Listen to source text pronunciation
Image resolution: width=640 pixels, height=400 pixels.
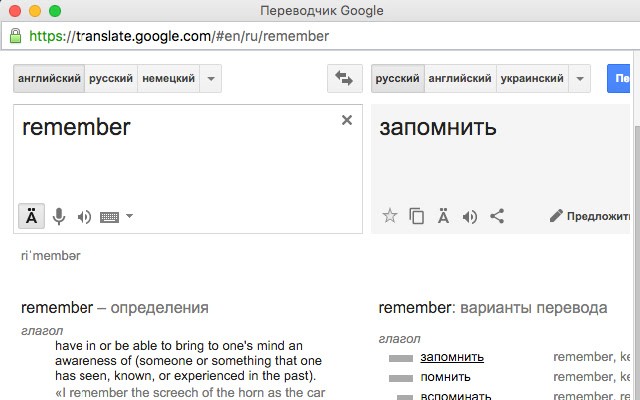pos(84,216)
